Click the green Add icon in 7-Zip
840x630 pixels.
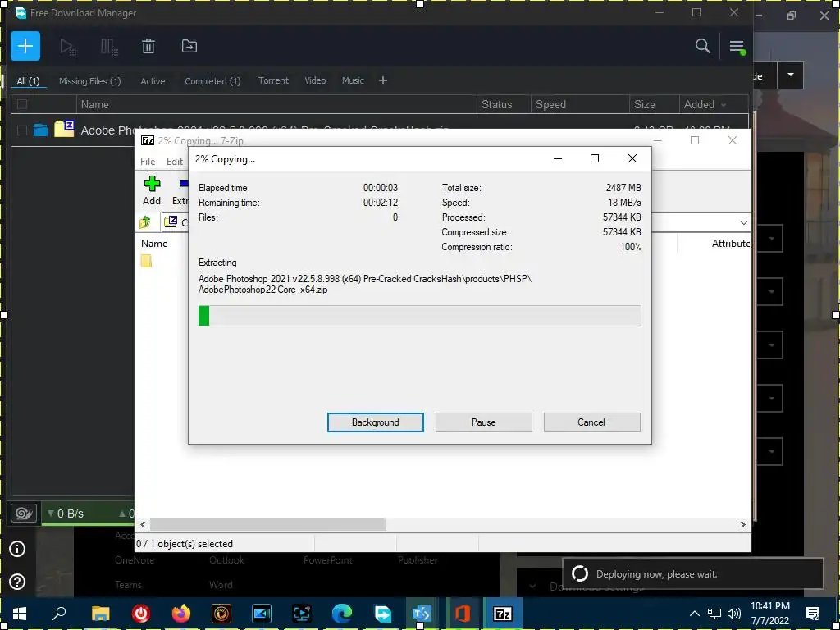pos(152,184)
